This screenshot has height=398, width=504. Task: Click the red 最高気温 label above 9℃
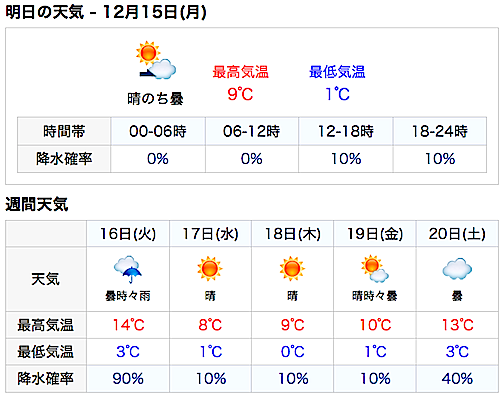point(240,72)
